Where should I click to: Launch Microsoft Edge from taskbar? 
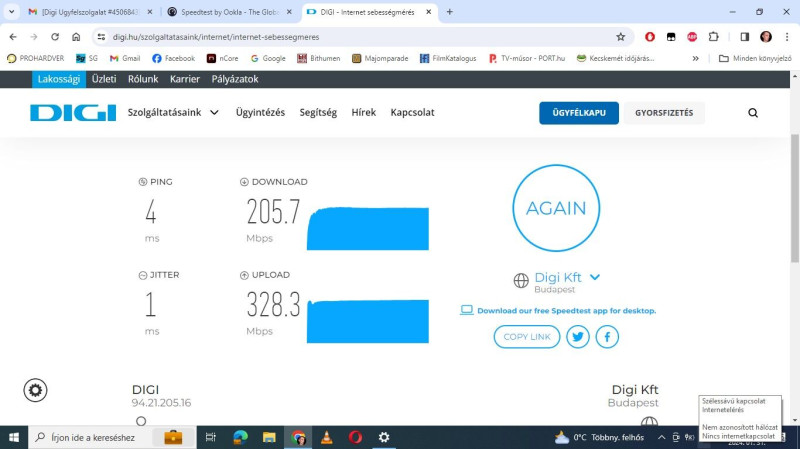(240, 437)
